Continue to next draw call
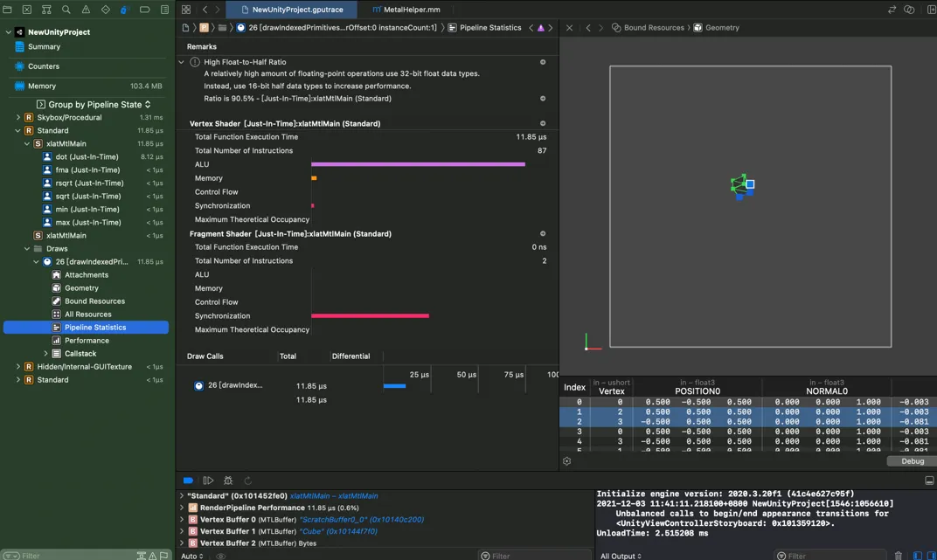This screenshot has width=937, height=560. 208,480
